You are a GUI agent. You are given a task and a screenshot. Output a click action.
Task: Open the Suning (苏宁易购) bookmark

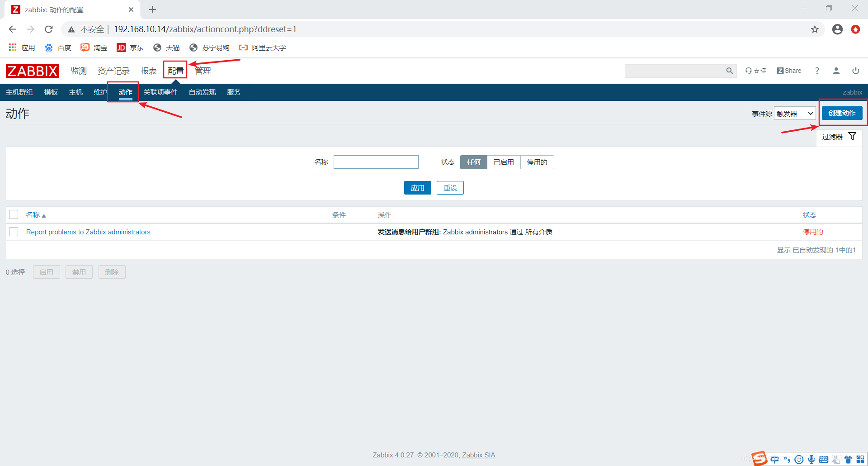(x=209, y=48)
